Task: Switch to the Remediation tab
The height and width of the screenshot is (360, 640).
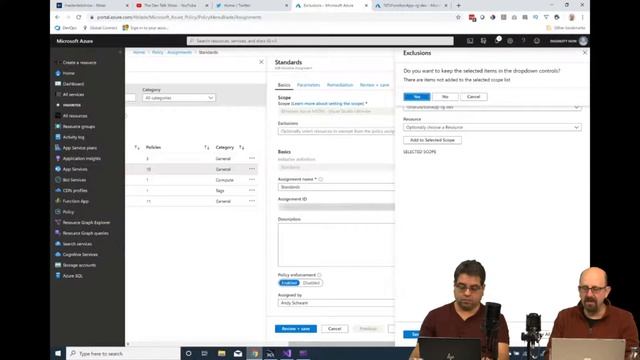Action: click(340, 85)
